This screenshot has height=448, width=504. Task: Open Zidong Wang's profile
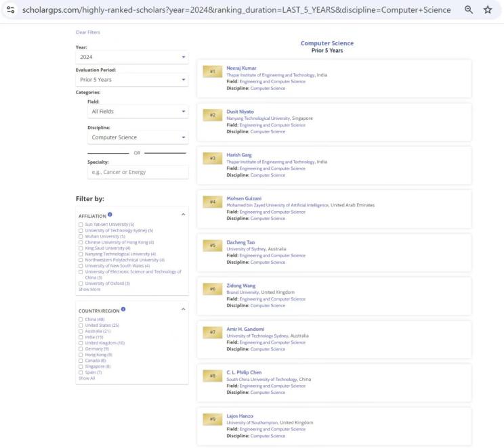(x=241, y=286)
